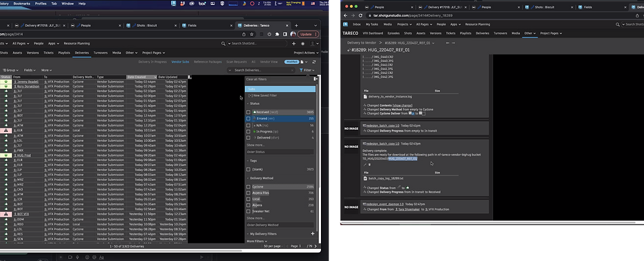Open Chrome extensions puzzle icon

click(x=277, y=34)
